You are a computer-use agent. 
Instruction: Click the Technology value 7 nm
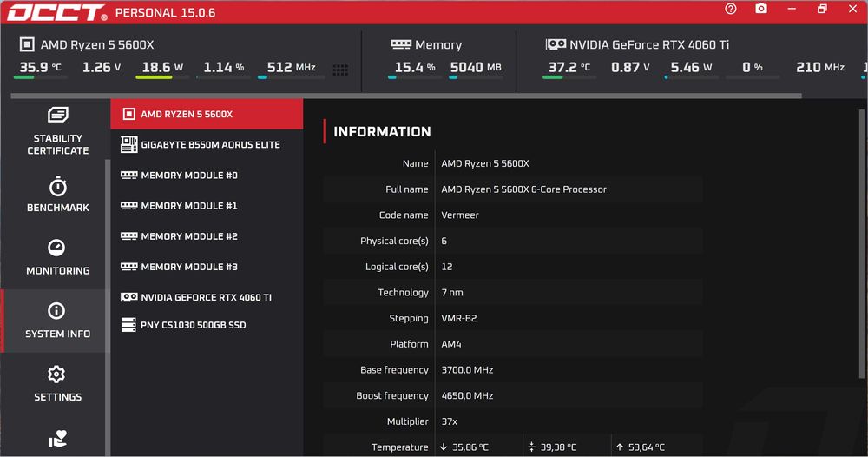pyautogui.click(x=452, y=293)
